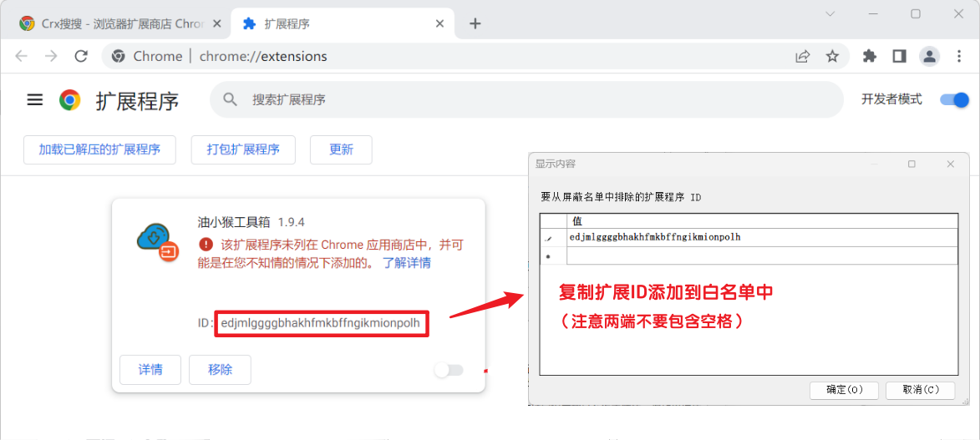The width and height of the screenshot is (980, 440).
Task: Open the side panel icon
Action: tap(899, 56)
